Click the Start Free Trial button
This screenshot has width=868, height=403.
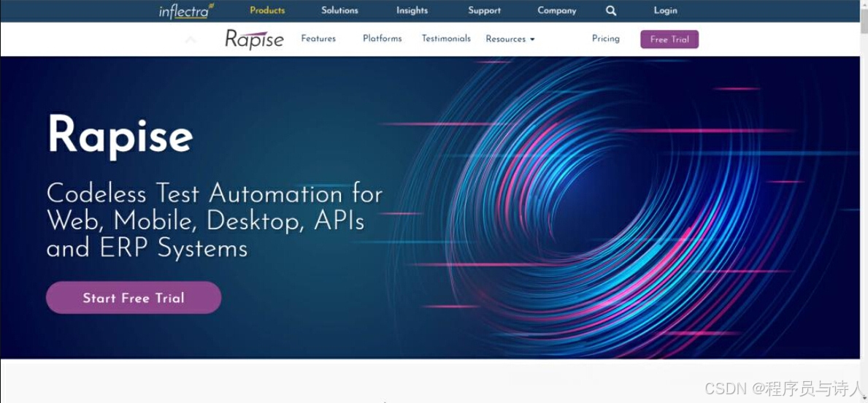point(134,298)
